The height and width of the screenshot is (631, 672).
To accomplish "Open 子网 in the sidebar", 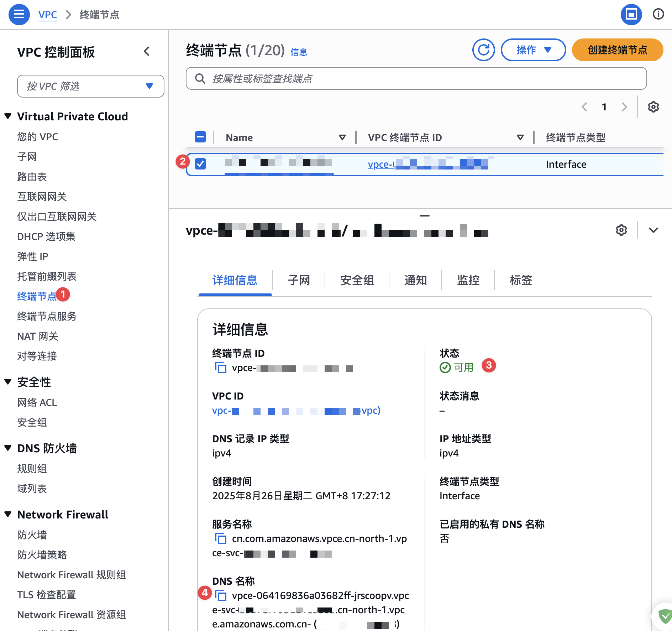I will (x=27, y=157).
